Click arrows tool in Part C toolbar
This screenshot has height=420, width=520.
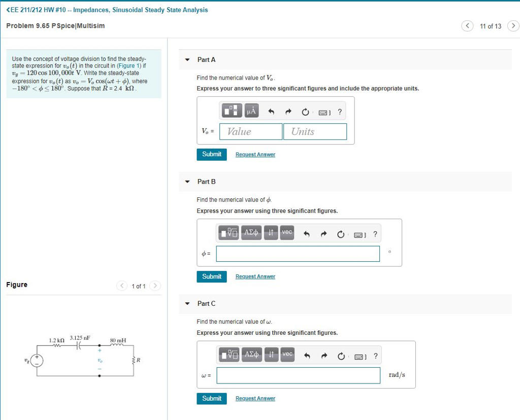pyautogui.click(x=272, y=355)
